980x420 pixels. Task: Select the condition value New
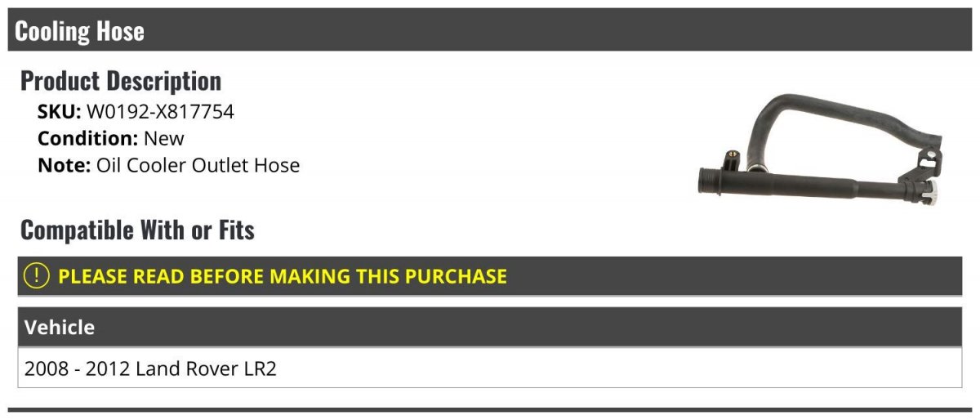coord(164,138)
